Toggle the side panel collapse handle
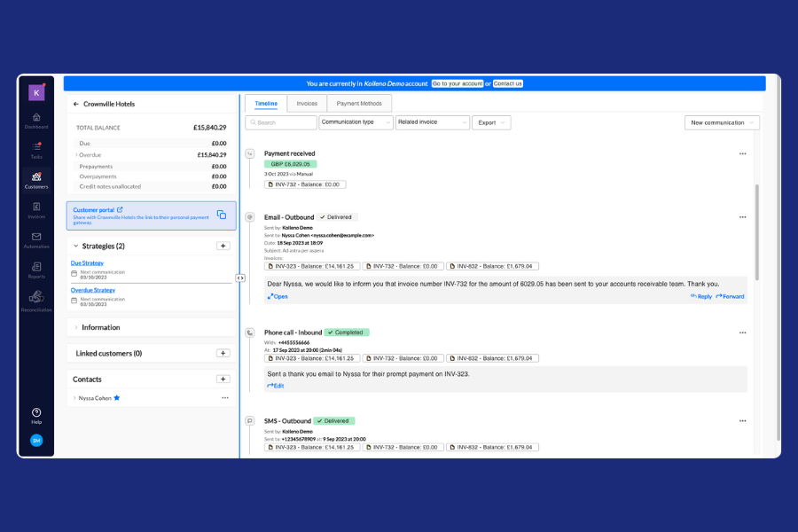The image size is (798, 532). coord(240,278)
